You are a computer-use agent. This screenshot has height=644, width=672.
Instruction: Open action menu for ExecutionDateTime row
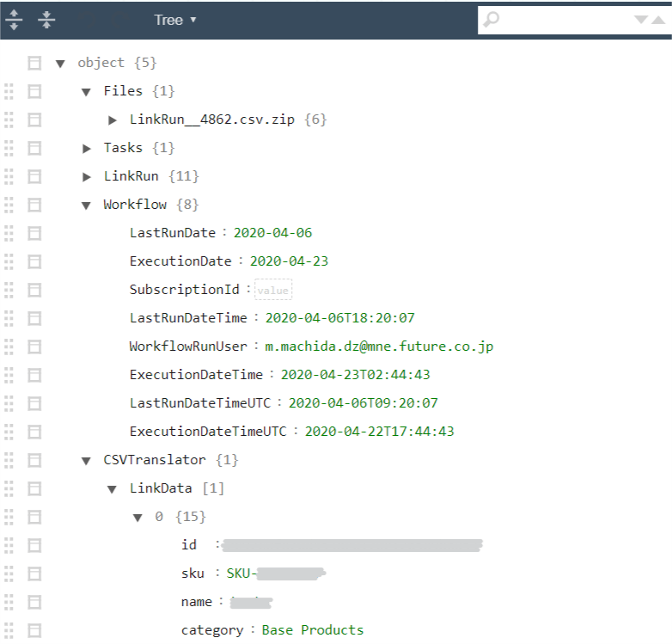(34, 375)
